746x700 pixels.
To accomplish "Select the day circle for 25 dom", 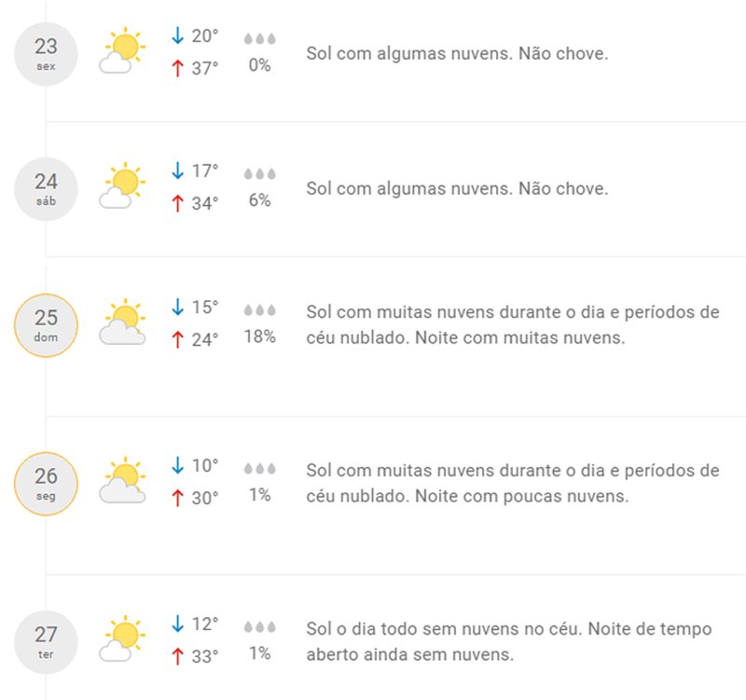I will [x=47, y=323].
